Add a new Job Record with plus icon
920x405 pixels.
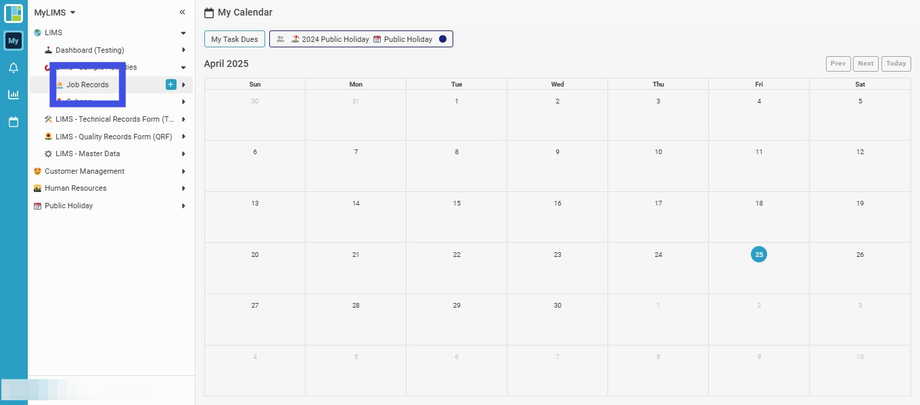click(171, 85)
